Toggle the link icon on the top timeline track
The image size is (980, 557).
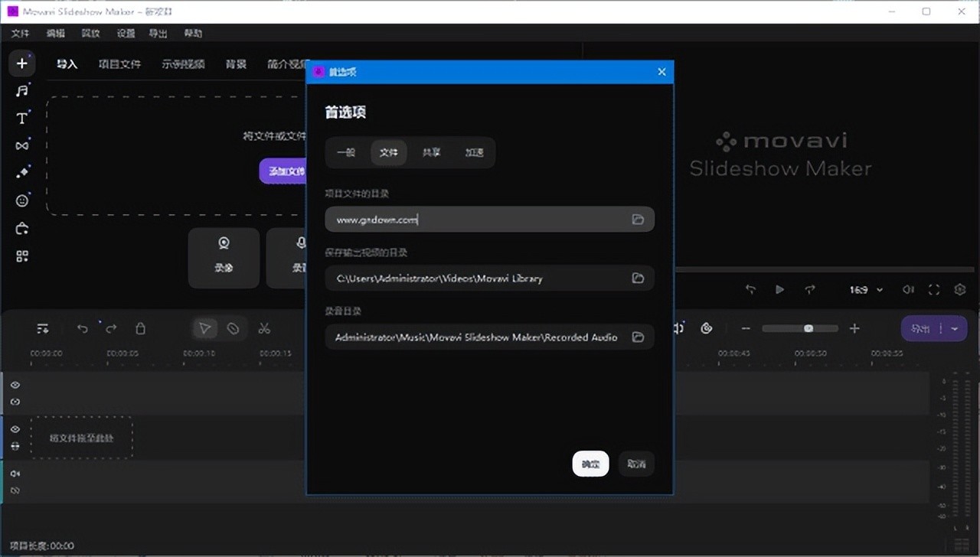coord(15,402)
